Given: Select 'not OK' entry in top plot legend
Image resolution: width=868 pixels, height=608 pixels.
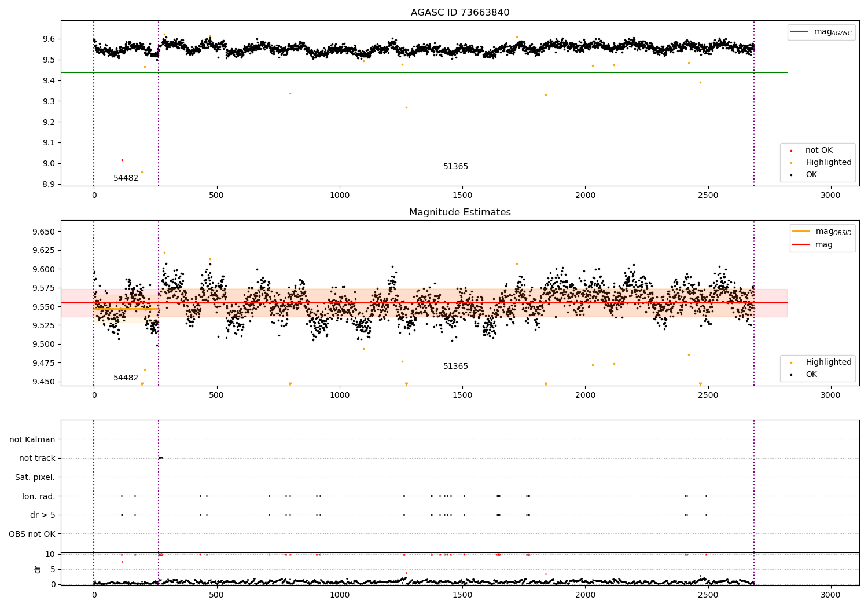Looking at the screenshot, I should (819, 151).
